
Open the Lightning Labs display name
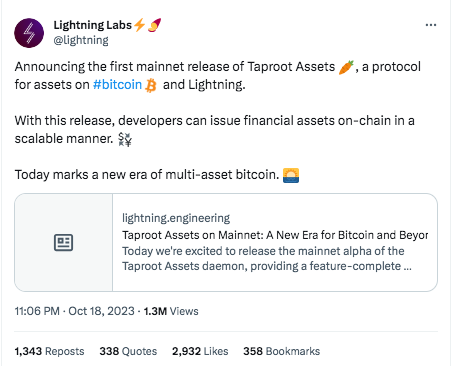[93, 25]
